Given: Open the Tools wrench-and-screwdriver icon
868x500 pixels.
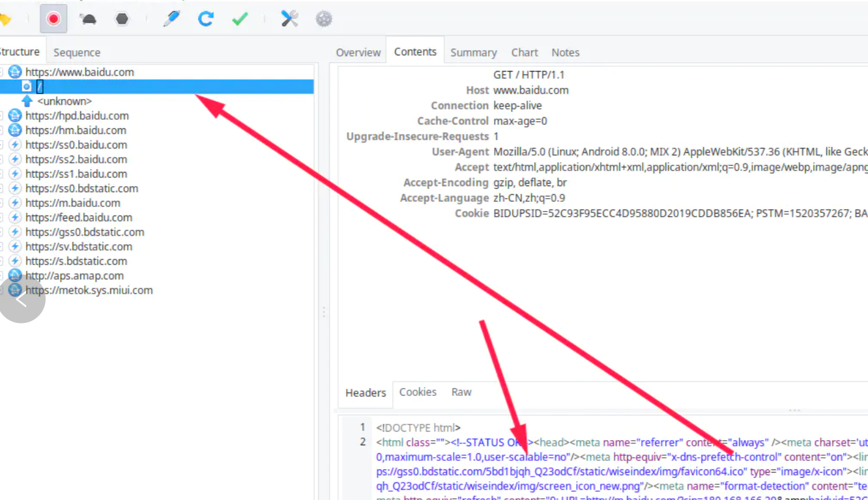Looking at the screenshot, I should [289, 19].
